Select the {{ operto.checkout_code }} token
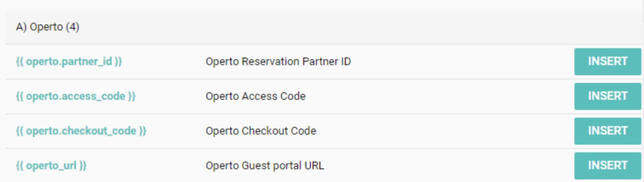This screenshot has height=182, width=644. (81, 131)
